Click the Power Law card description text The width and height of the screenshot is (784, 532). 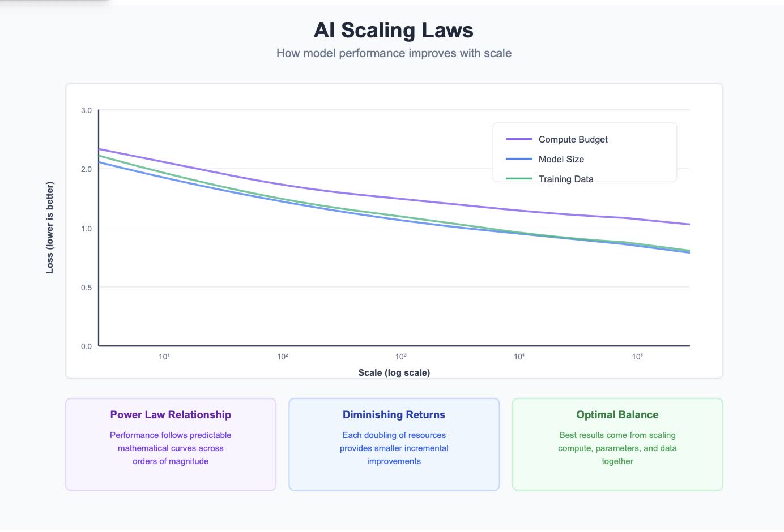(x=171, y=448)
